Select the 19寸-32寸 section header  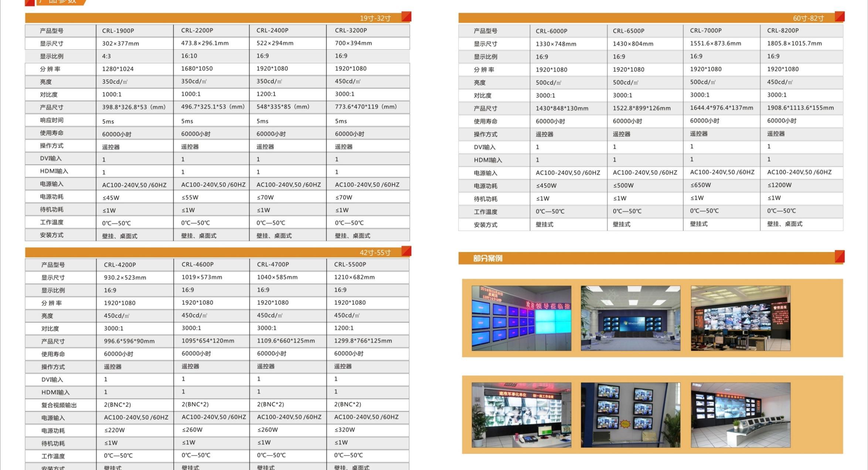[375, 18]
